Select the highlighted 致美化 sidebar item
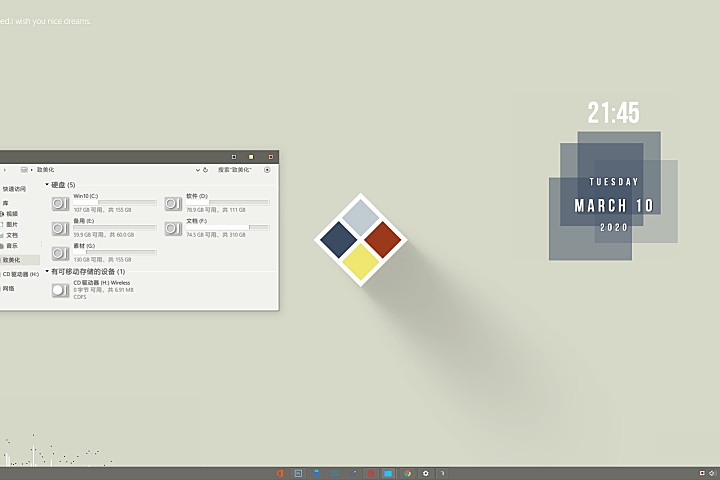The image size is (720, 480). click(x=19, y=260)
